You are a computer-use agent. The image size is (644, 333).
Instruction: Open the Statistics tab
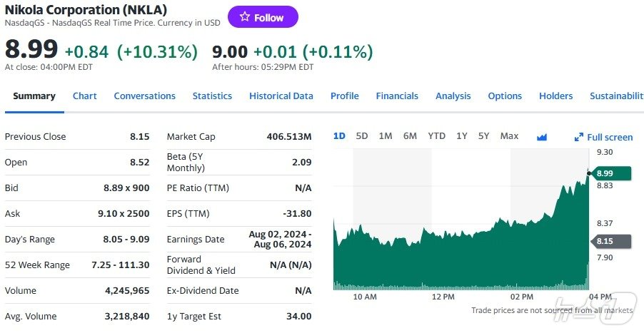[x=212, y=96]
